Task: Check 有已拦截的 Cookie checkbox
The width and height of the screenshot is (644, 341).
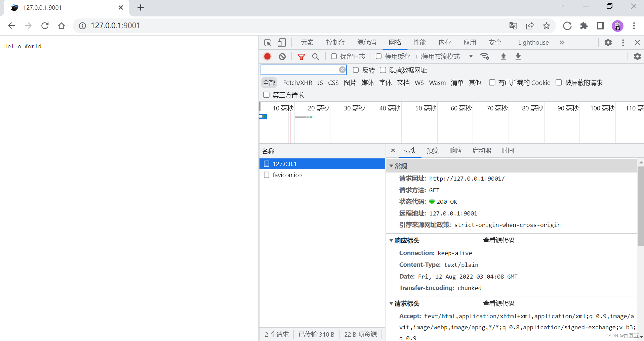Action: coord(492,83)
